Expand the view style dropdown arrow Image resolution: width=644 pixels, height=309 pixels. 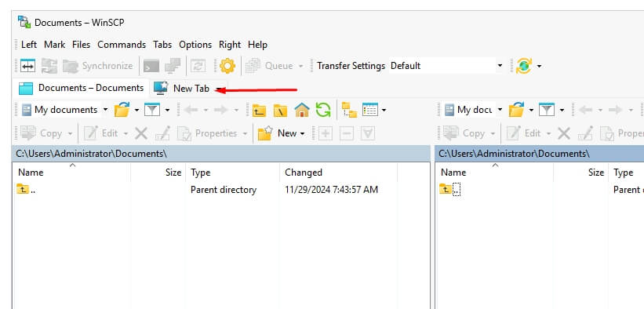coord(384,110)
